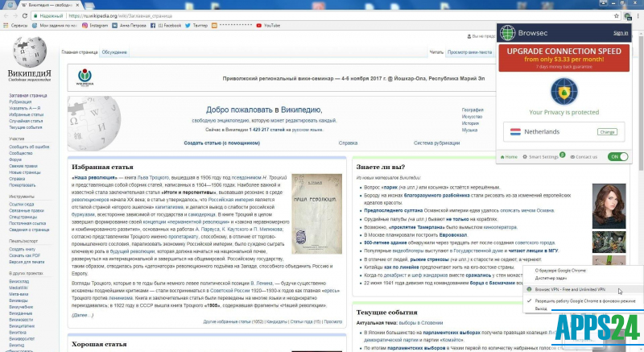Switch to the "Обсуждение" tab

(x=114, y=52)
